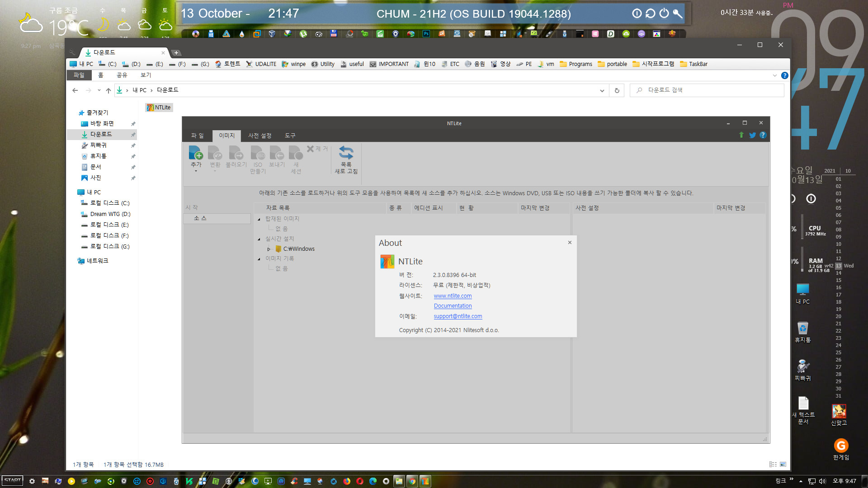Select 소스 in NTLite left panel
This screenshot has height=488, width=868.
pyautogui.click(x=217, y=218)
